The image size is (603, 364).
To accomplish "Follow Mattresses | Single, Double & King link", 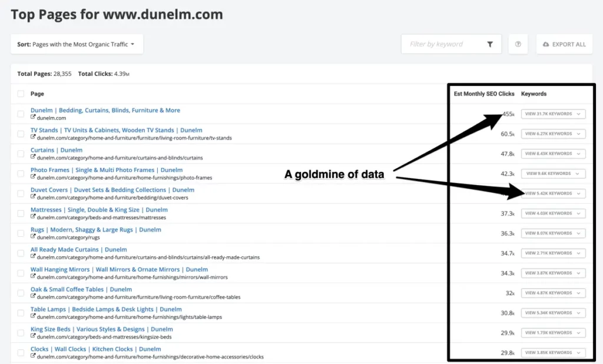I will coord(99,210).
